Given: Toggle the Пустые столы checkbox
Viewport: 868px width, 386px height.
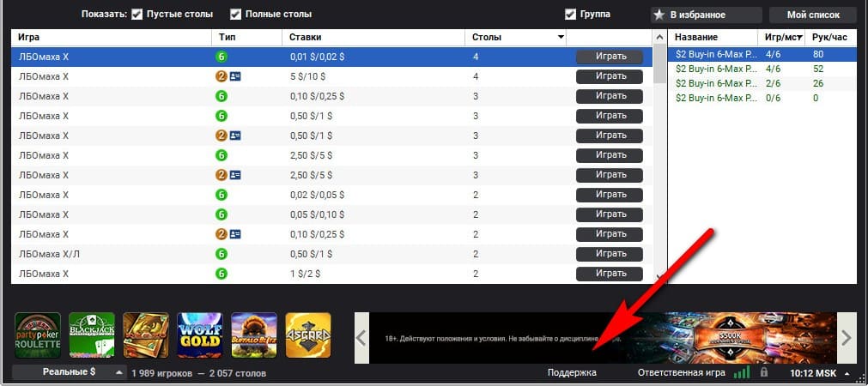Looking at the screenshot, I should pos(137,15).
